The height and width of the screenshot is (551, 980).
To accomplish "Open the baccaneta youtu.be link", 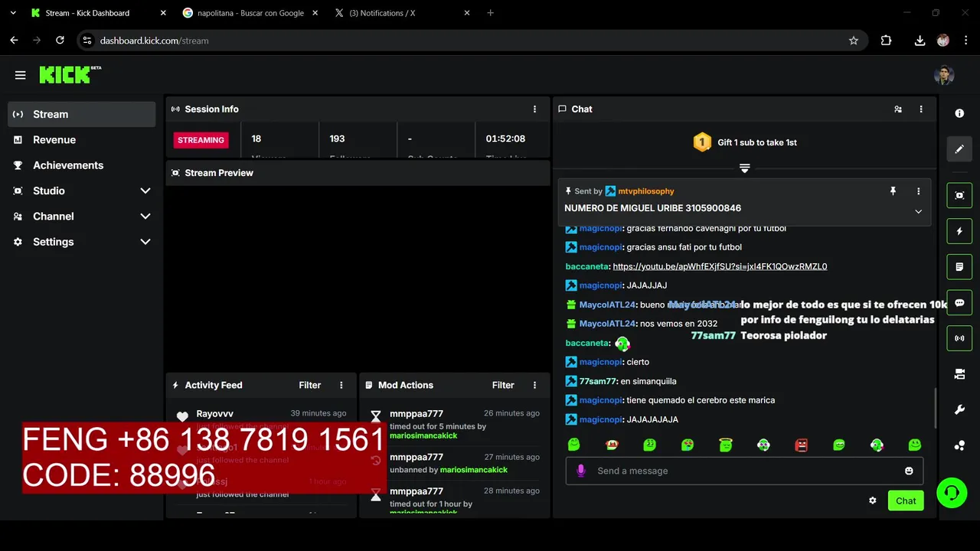I will tap(720, 266).
